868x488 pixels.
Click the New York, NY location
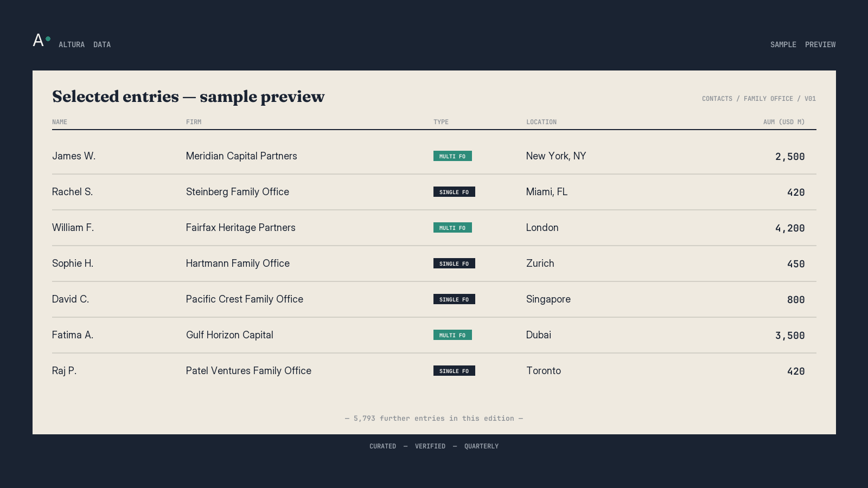(556, 156)
